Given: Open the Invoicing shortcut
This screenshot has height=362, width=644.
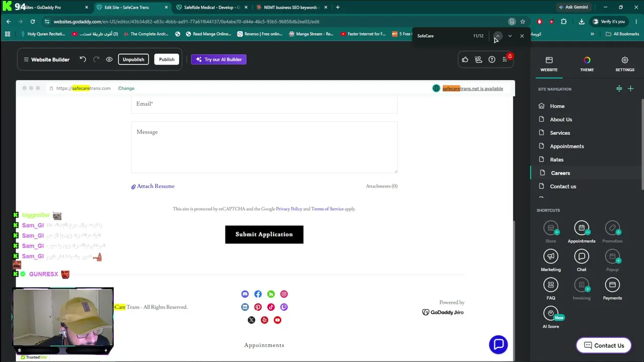Looking at the screenshot, I should (582, 290).
